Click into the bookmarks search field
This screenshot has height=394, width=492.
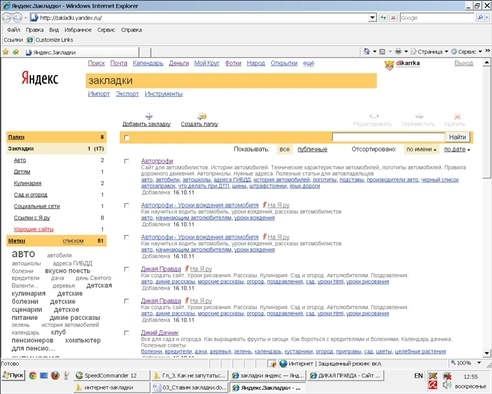(388, 137)
